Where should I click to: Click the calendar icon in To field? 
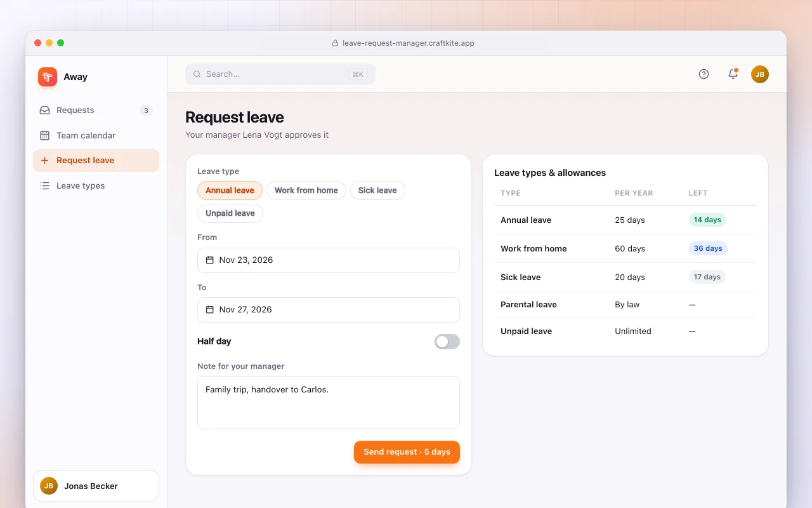pyautogui.click(x=210, y=310)
